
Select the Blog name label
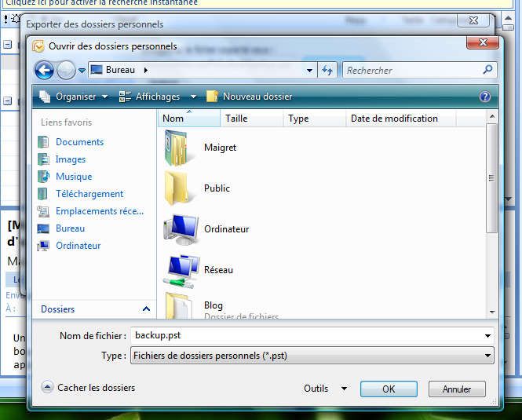coord(214,305)
